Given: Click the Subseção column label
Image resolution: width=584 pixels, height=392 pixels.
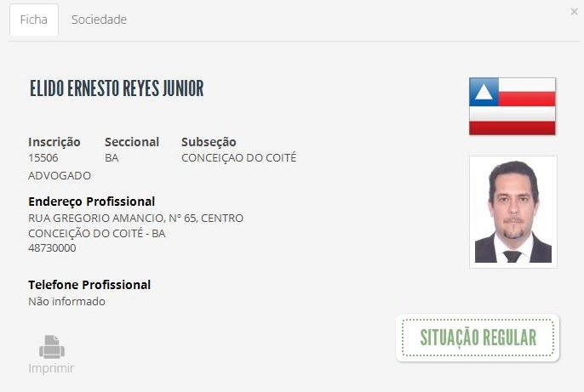Looking at the screenshot, I should coord(209,142).
